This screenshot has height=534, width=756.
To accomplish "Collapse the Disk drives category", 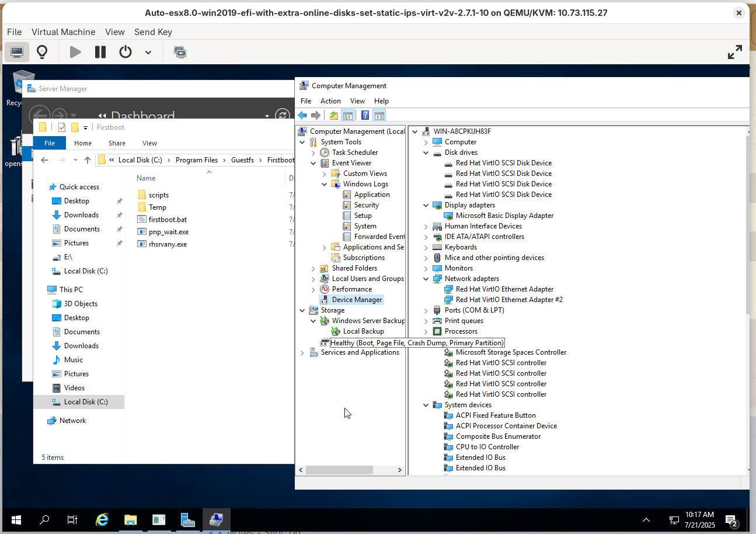I will [426, 152].
